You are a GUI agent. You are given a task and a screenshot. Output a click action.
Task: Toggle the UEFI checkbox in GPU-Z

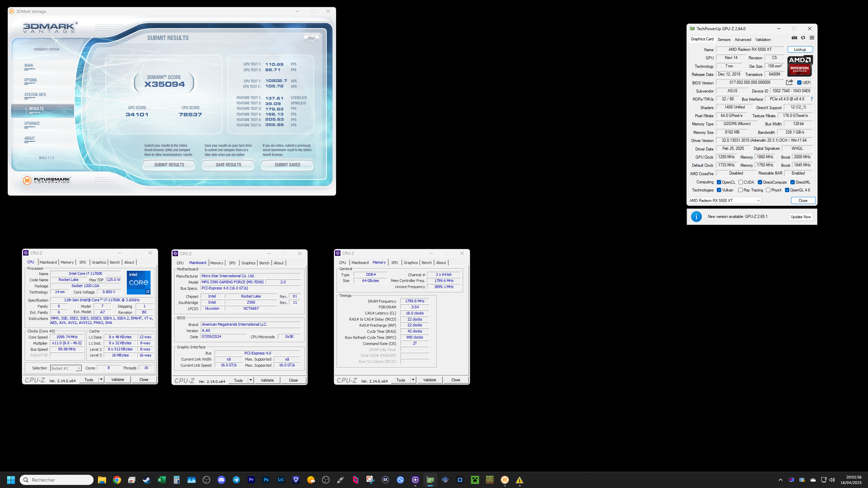(x=799, y=83)
